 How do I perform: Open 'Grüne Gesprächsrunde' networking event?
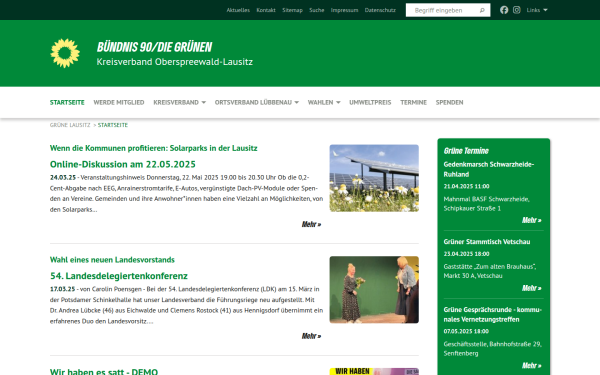492,315
